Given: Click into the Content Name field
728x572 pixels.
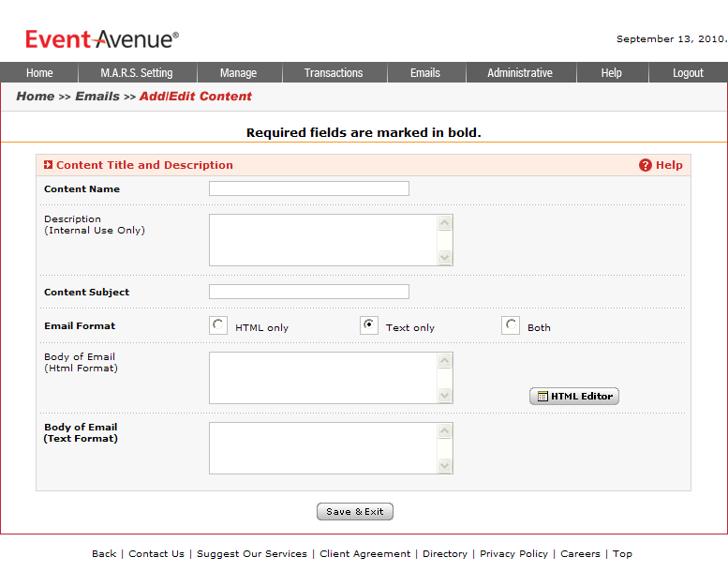Looking at the screenshot, I should [x=309, y=188].
